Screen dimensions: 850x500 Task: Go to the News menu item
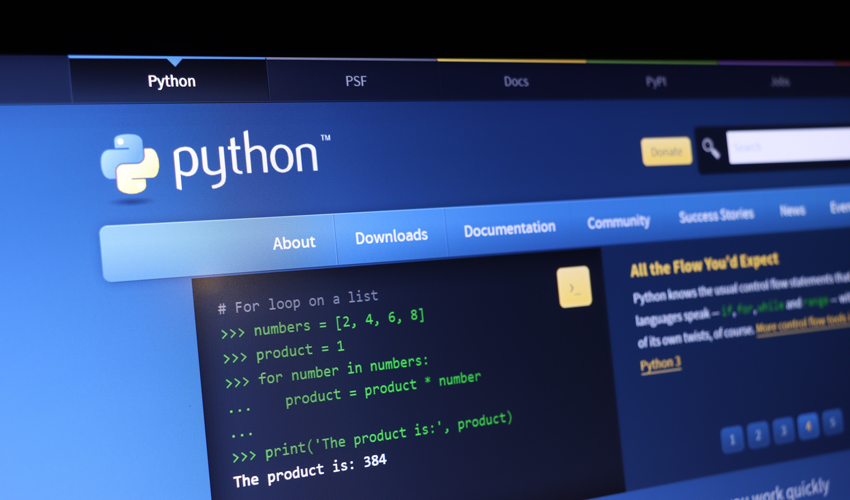tap(792, 211)
